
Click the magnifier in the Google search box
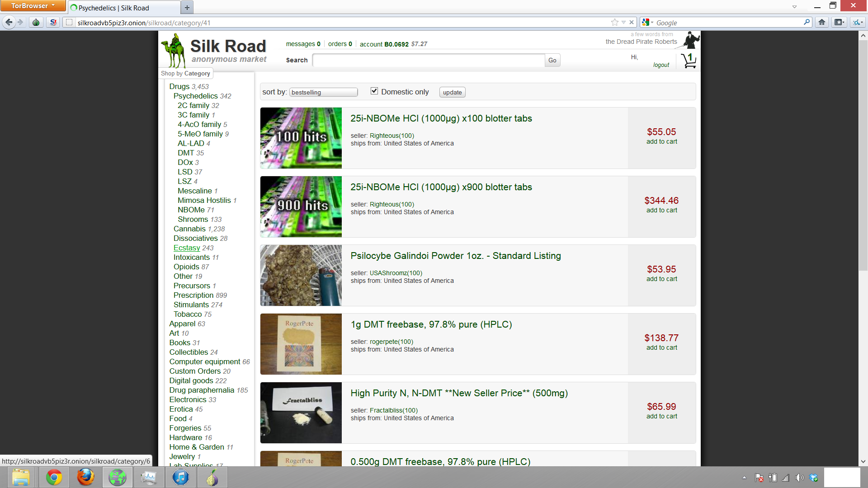(807, 22)
